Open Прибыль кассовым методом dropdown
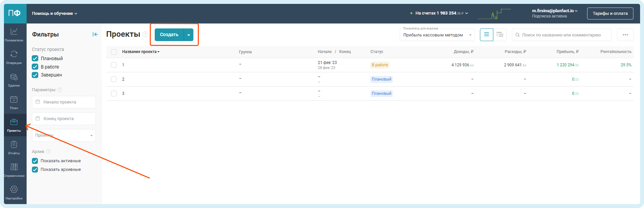 [x=437, y=35]
